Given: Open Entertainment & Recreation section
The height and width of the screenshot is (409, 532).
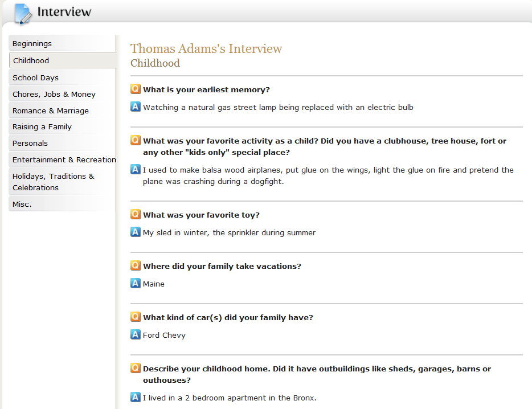Looking at the screenshot, I should click(64, 159).
